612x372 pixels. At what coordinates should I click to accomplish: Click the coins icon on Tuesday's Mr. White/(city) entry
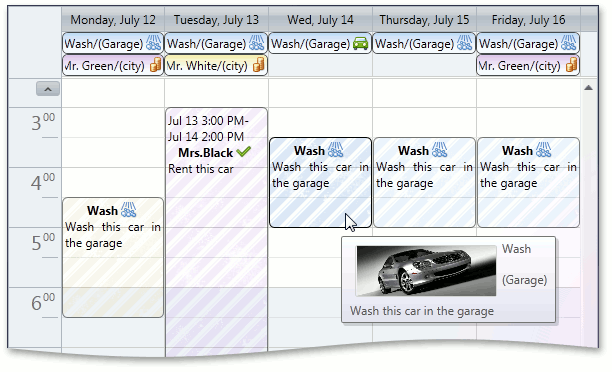[x=259, y=65]
